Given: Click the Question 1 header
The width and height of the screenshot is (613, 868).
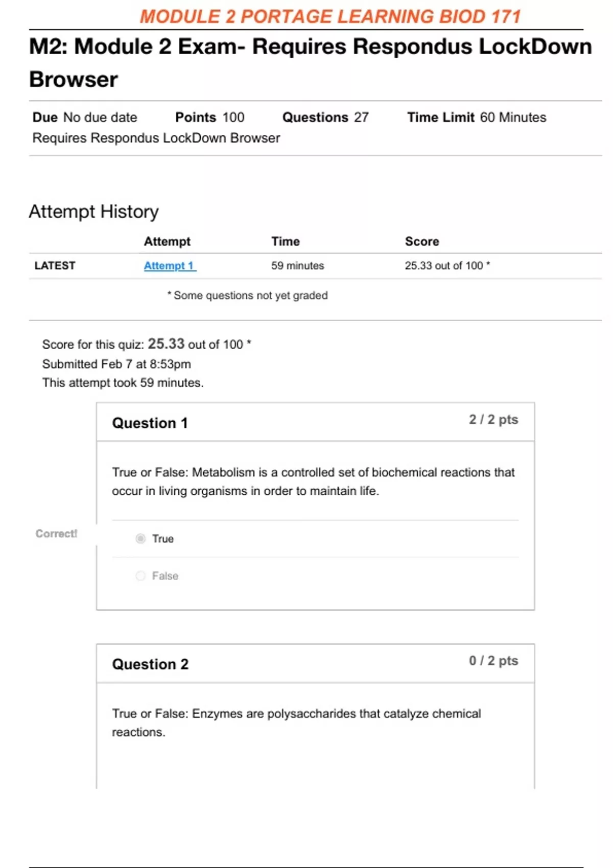Looking at the screenshot, I should point(150,423).
